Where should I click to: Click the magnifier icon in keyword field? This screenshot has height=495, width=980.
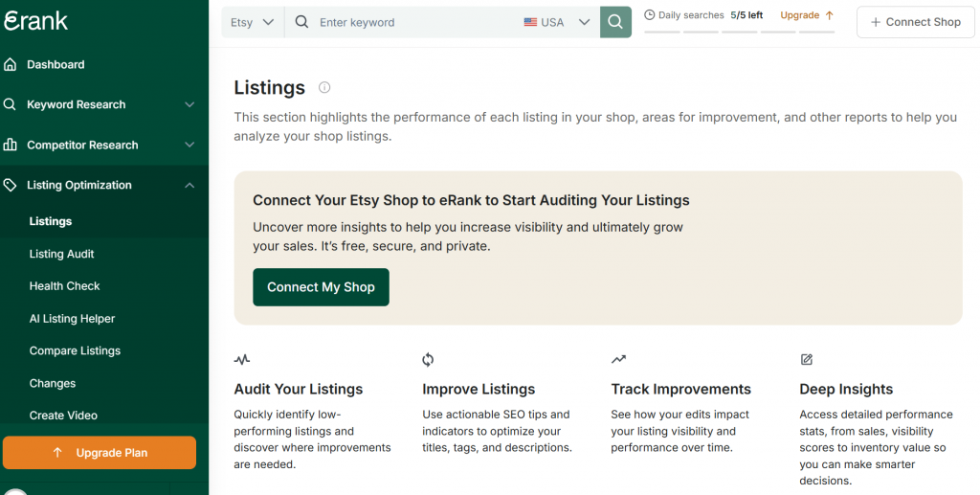(x=301, y=22)
